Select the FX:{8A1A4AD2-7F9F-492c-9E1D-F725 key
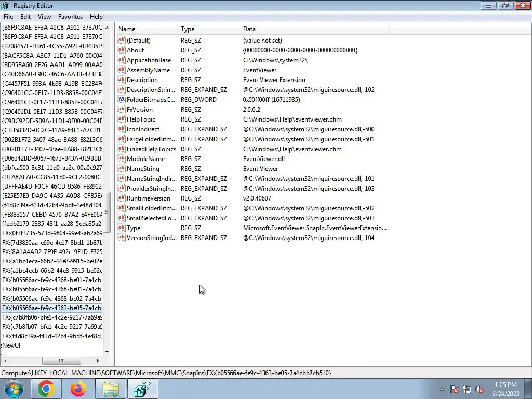532x399 pixels. point(52,252)
